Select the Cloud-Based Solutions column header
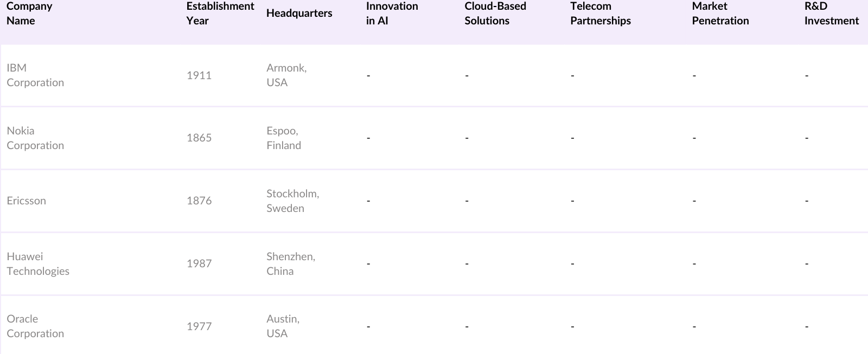Viewport: 868px width, 354px height. pos(495,14)
